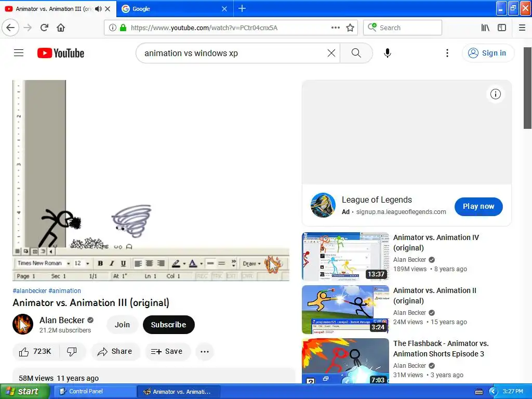Save the video to a playlist

(x=168, y=352)
